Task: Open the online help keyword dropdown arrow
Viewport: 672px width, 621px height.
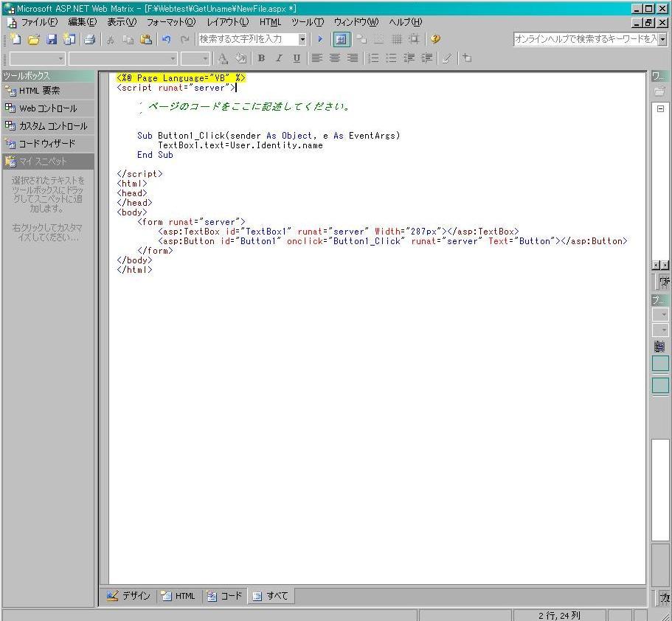Action: (x=662, y=39)
